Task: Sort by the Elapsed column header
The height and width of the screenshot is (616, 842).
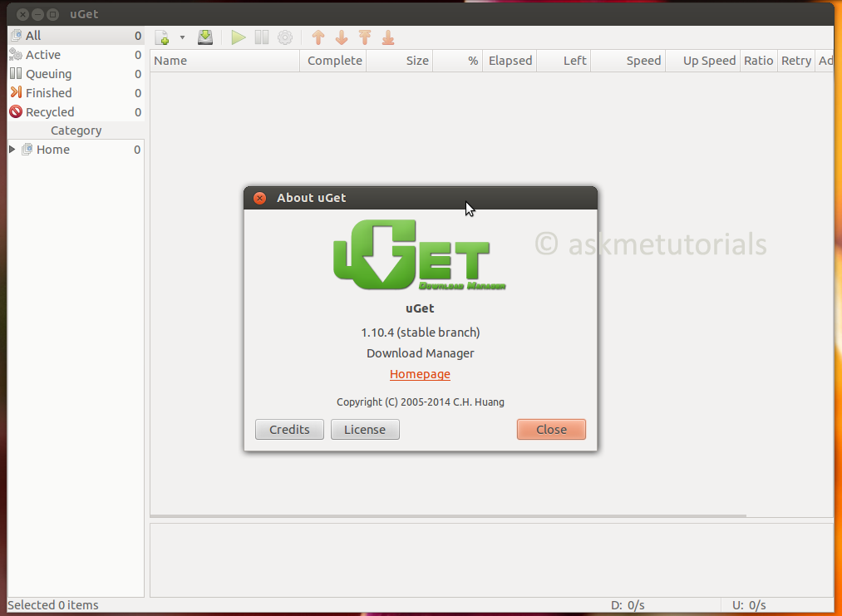Action: pyautogui.click(x=510, y=61)
